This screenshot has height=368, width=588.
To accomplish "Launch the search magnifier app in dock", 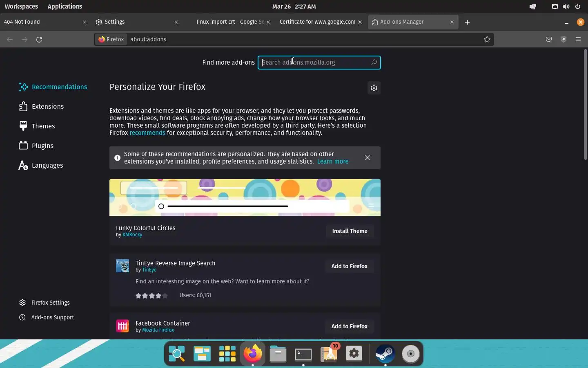I will coord(177,354).
